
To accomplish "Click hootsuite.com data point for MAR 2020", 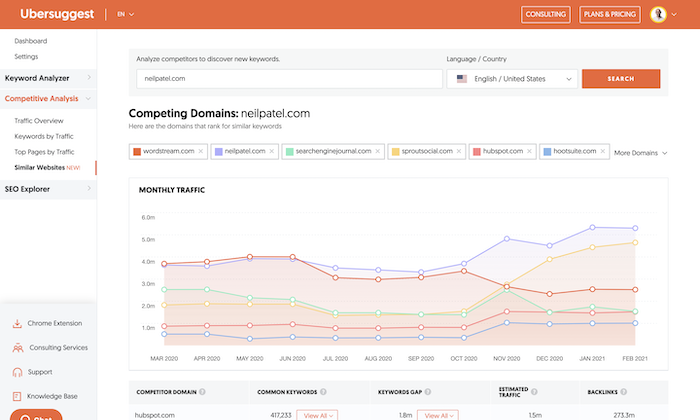I will (164, 334).
